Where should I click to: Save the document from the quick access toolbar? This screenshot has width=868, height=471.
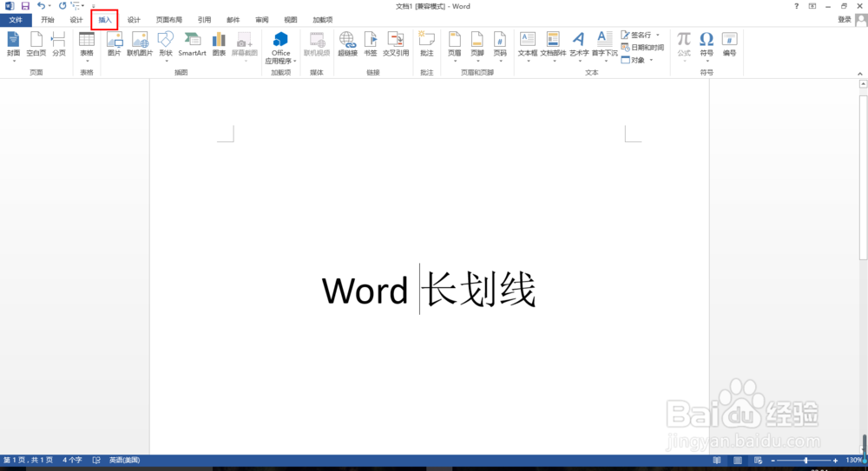click(x=25, y=6)
